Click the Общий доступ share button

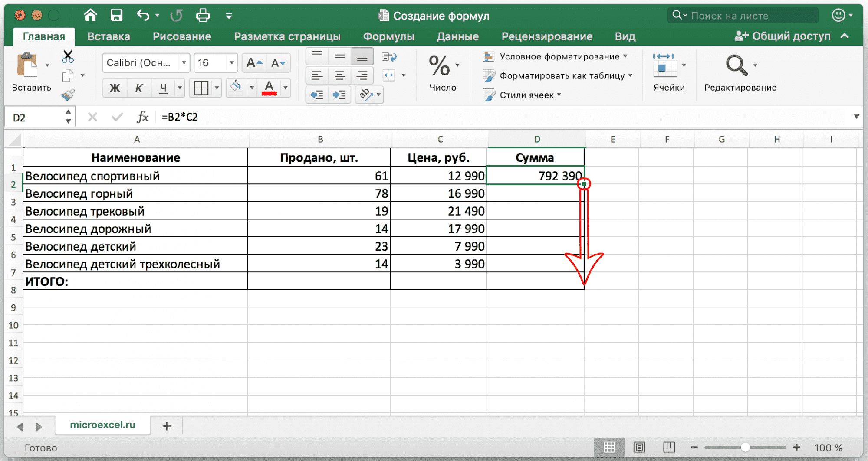coord(783,36)
